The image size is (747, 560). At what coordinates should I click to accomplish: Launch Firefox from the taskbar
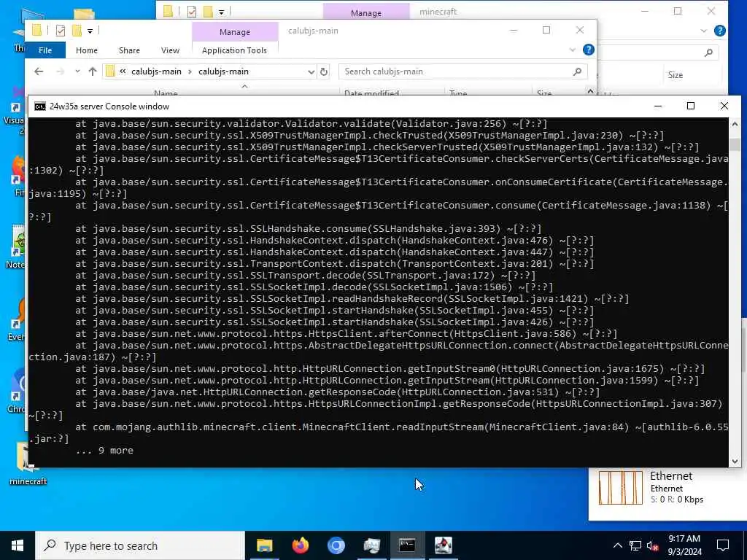[x=300, y=545]
